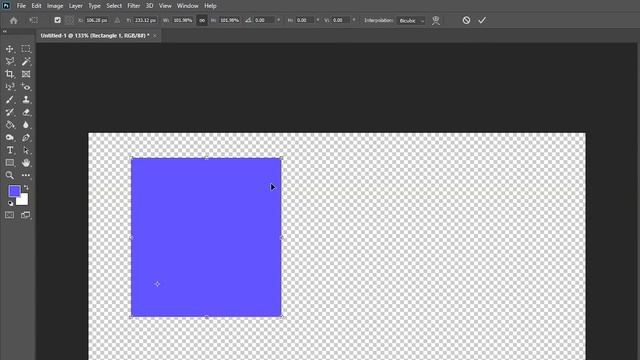Select the Count tool
The height and width of the screenshot is (360, 640).
click(10, 87)
